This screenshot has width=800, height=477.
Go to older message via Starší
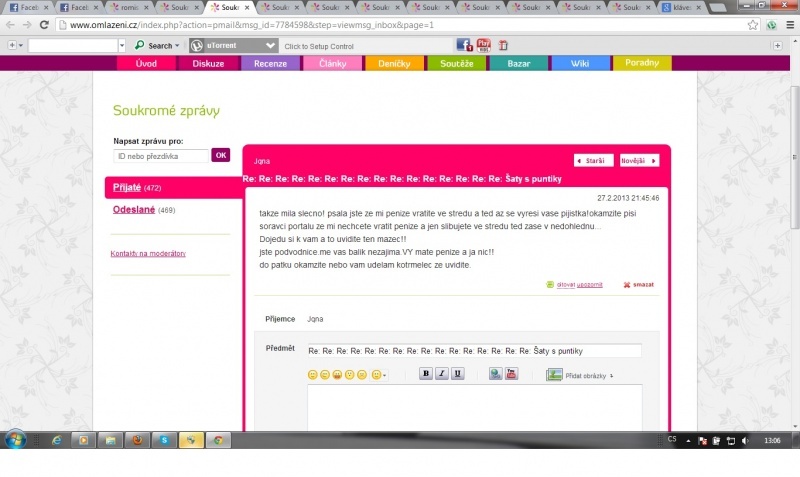593,160
